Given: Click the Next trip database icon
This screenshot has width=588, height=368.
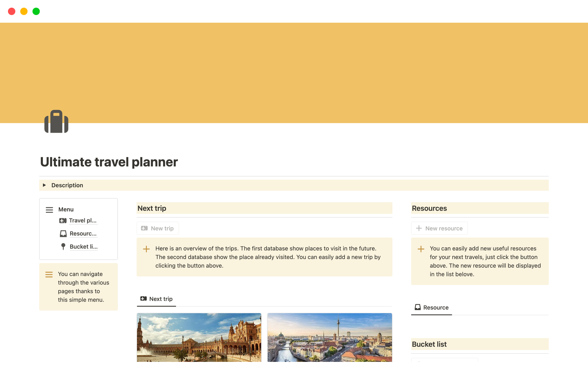Looking at the screenshot, I should (x=144, y=299).
